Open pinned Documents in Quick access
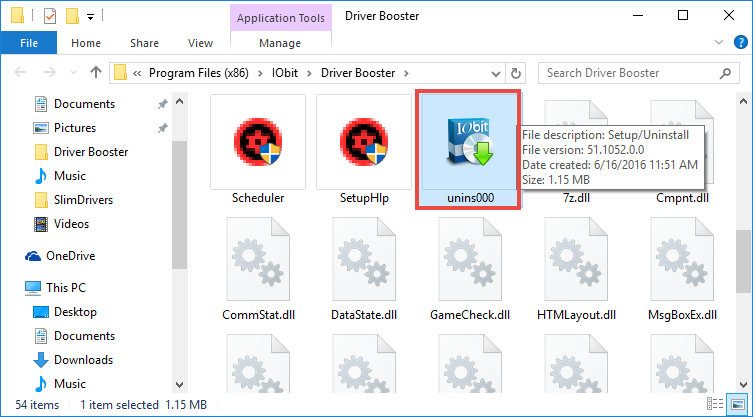The width and height of the screenshot is (753, 417). click(x=74, y=104)
